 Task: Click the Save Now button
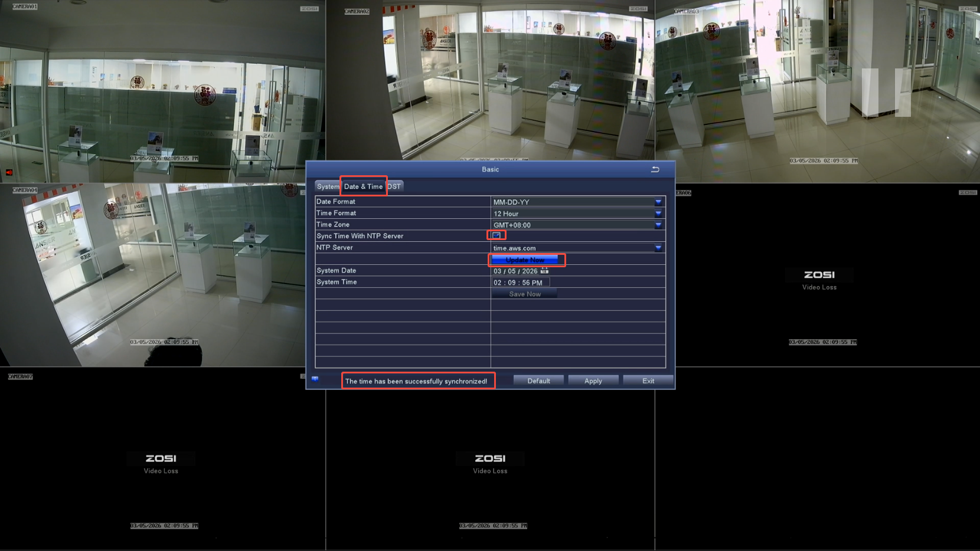click(x=524, y=294)
